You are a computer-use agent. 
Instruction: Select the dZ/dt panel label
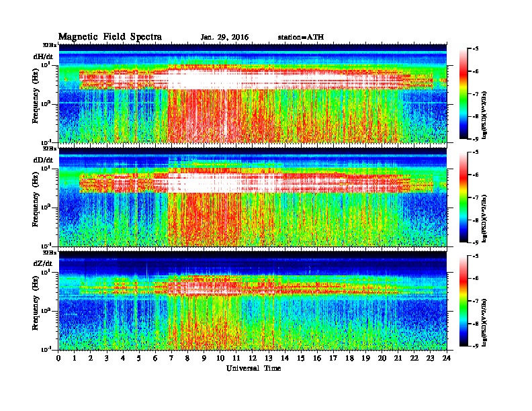pos(43,263)
